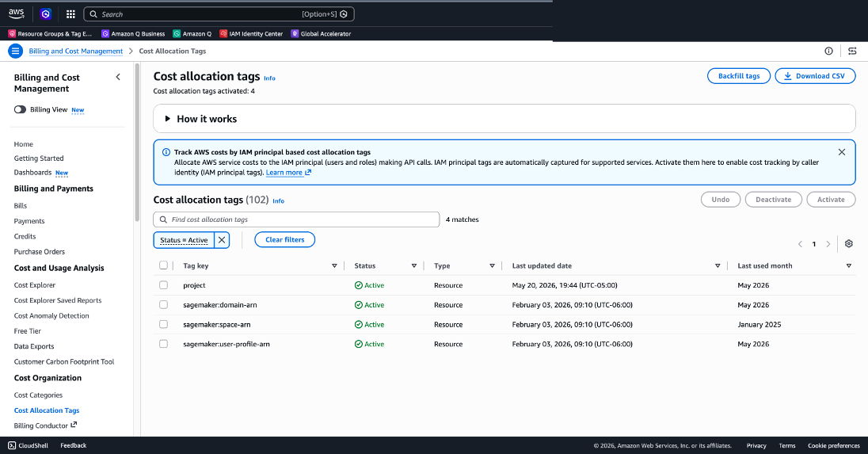Image resolution: width=868 pixels, height=454 pixels.
Task: Click the sagemaker:space-arn tag key text
Action: pos(216,324)
